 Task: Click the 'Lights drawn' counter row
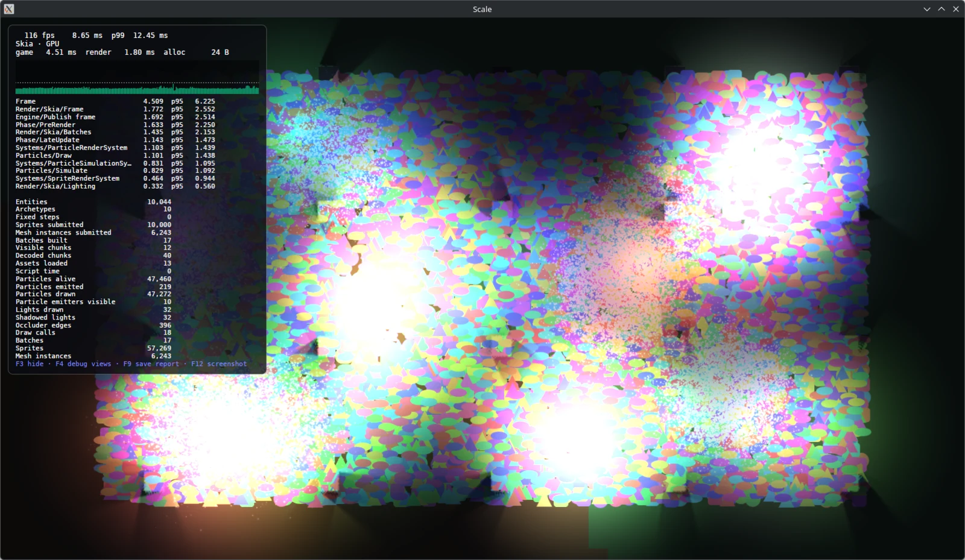pyautogui.click(x=93, y=310)
